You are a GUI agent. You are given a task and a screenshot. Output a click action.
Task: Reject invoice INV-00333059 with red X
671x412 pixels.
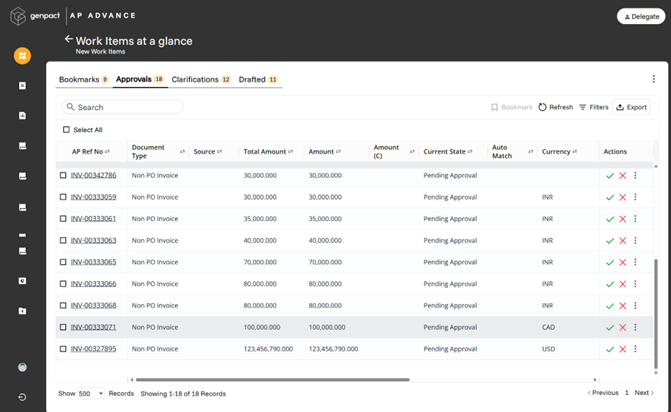click(622, 197)
